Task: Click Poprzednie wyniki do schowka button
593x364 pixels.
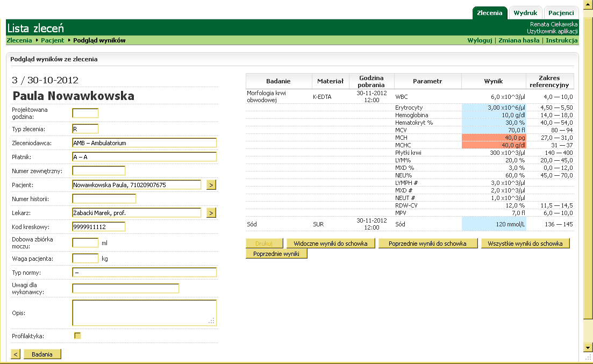Action: [428, 244]
